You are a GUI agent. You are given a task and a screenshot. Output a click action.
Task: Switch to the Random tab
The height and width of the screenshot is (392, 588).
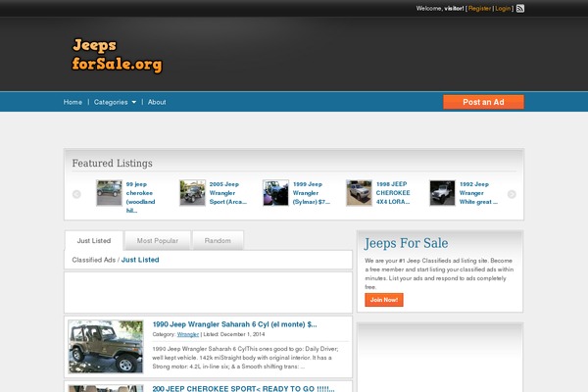coord(218,240)
